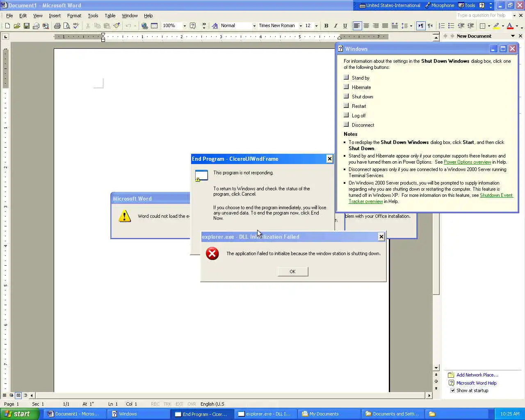
Task: Open the Insert menu
Action: 55,16
